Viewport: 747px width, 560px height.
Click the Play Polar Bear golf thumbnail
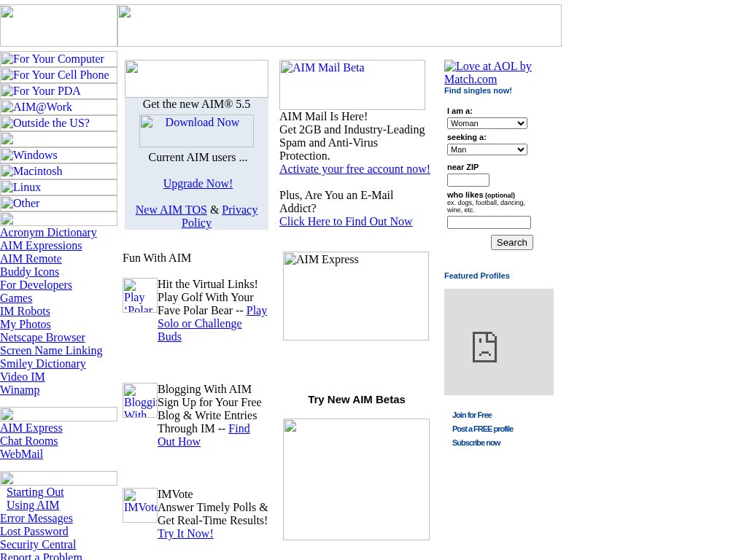pyautogui.click(x=139, y=295)
